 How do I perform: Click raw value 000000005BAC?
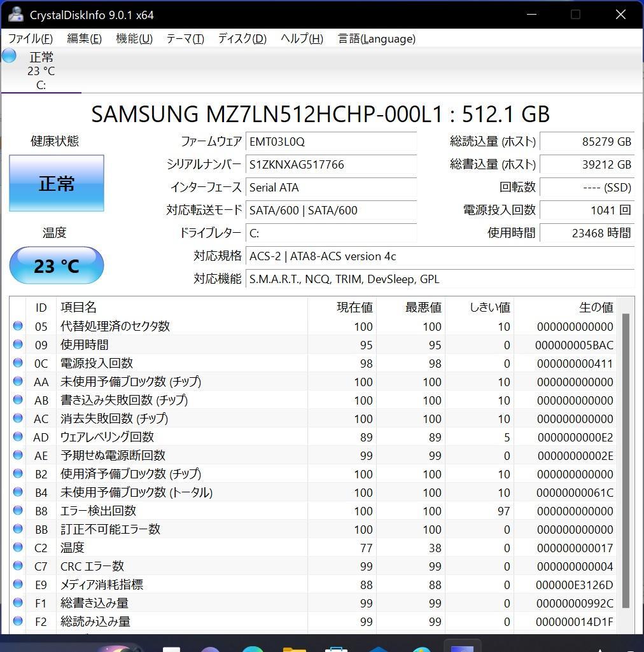coord(574,345)
